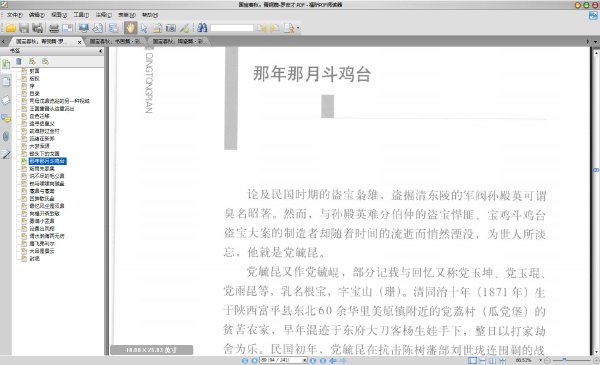This screenshot has height=365, width=600.
Task: Click into the toolbar search text field
Action: pyautogui.click(x=232, y=28)
